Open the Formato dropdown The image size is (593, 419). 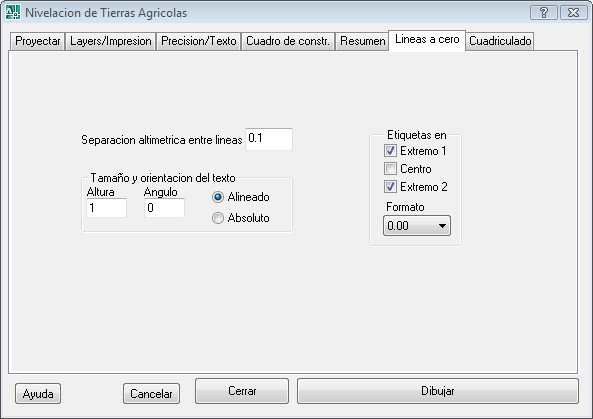pos(417,226)
